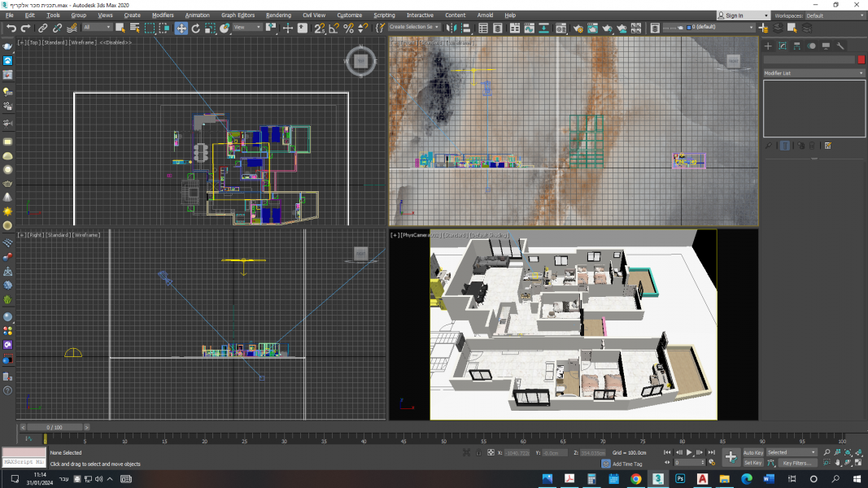Select the Select and Rotate tool

[x=196, y=28]
